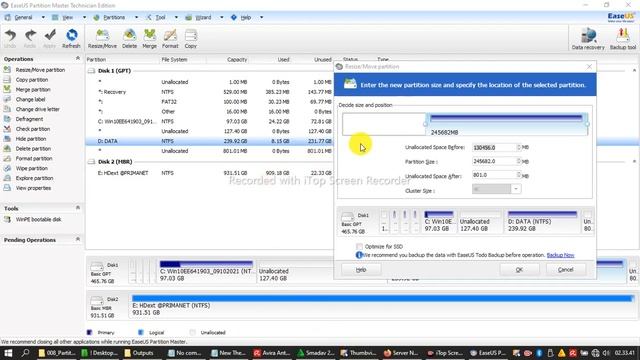Click the Redo toolbar icon
The height and width of the screenshot is (360, 640).
(30, 39)
